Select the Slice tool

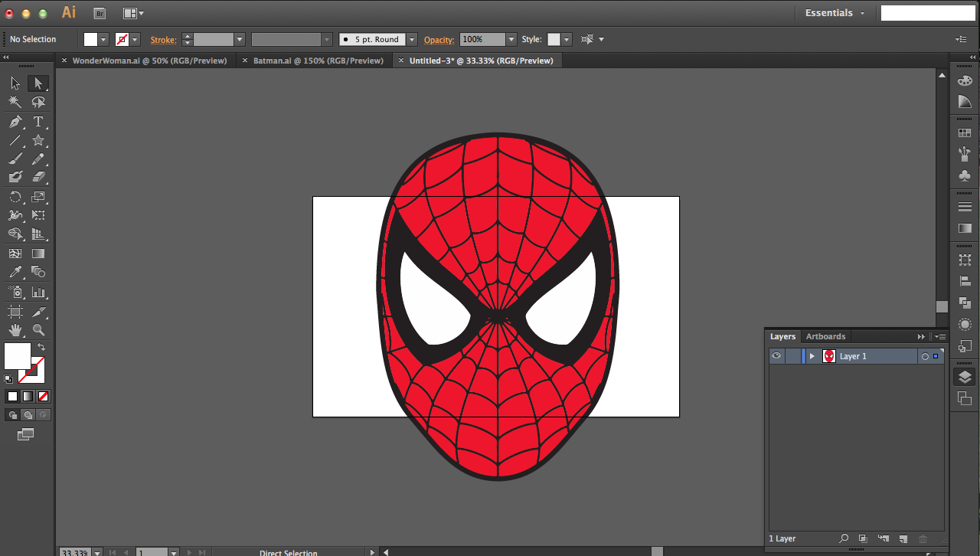click(38, 312)
